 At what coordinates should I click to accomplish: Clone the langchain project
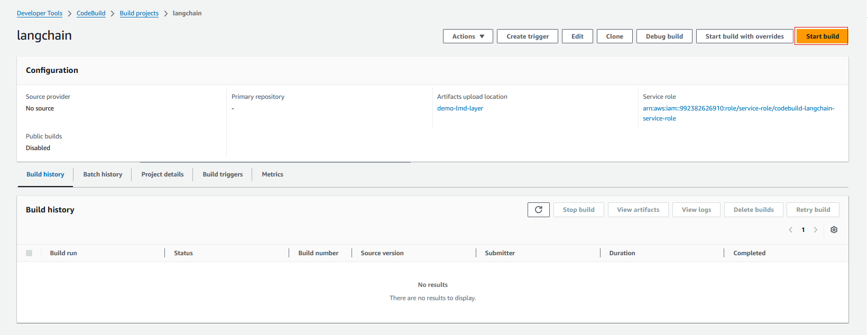614,36
